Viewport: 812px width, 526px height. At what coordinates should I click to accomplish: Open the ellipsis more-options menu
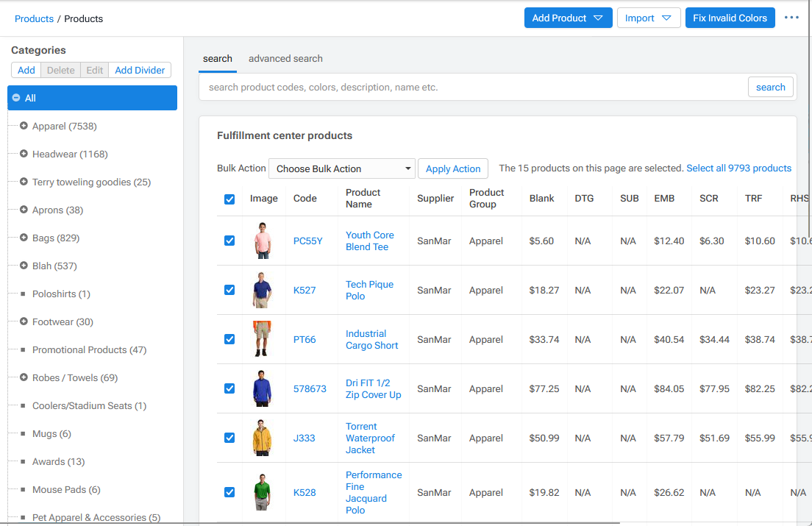[791, 18]
